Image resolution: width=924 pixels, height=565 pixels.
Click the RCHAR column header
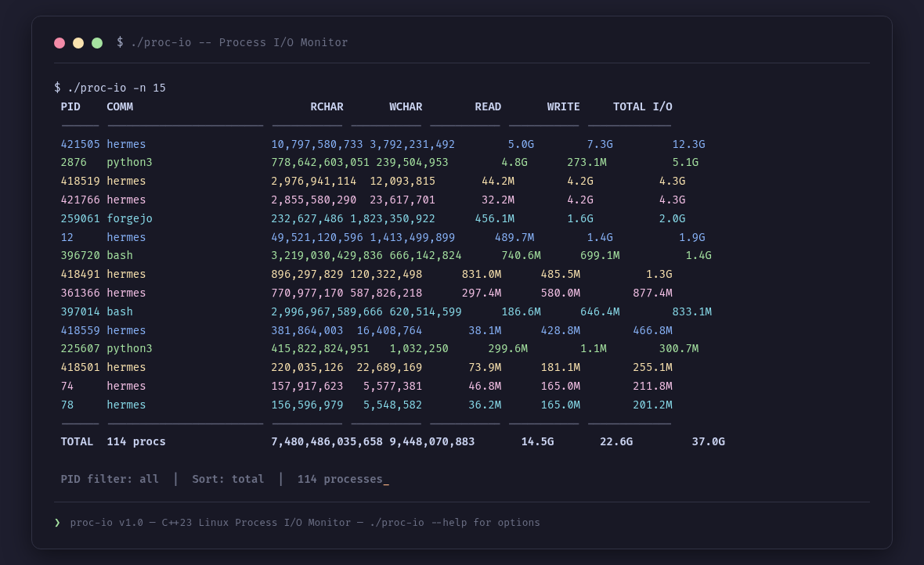pos(327,106)
